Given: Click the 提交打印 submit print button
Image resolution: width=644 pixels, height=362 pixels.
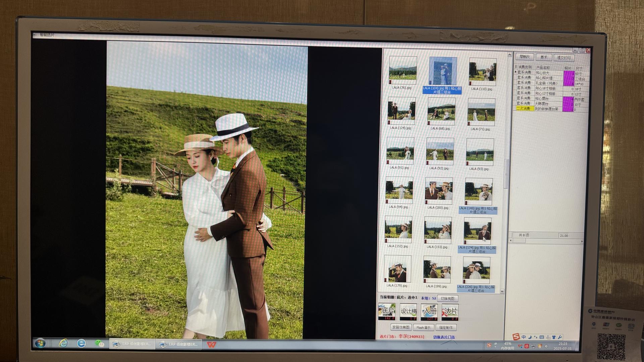Looking at the screenshot, I should coord(564,58).
